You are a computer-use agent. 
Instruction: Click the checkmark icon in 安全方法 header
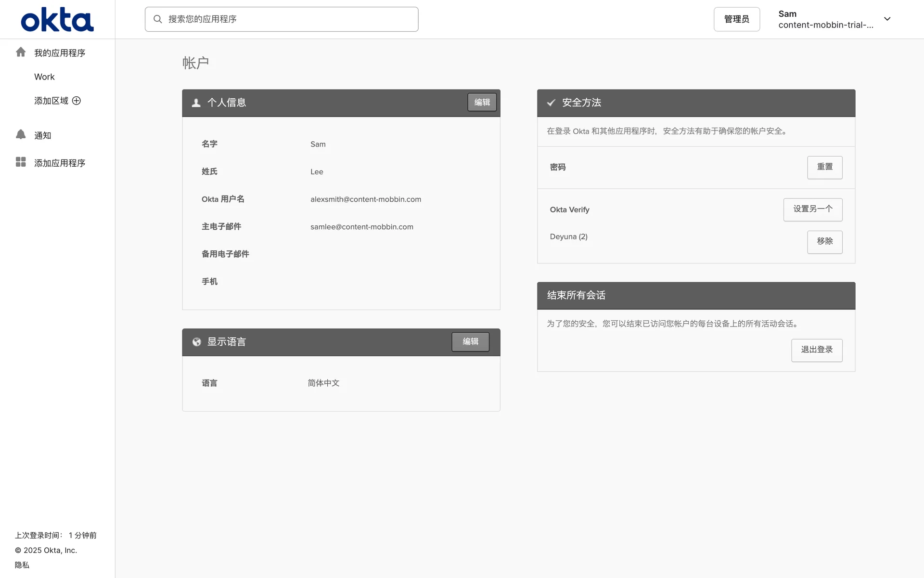click(x=551, y=103)
